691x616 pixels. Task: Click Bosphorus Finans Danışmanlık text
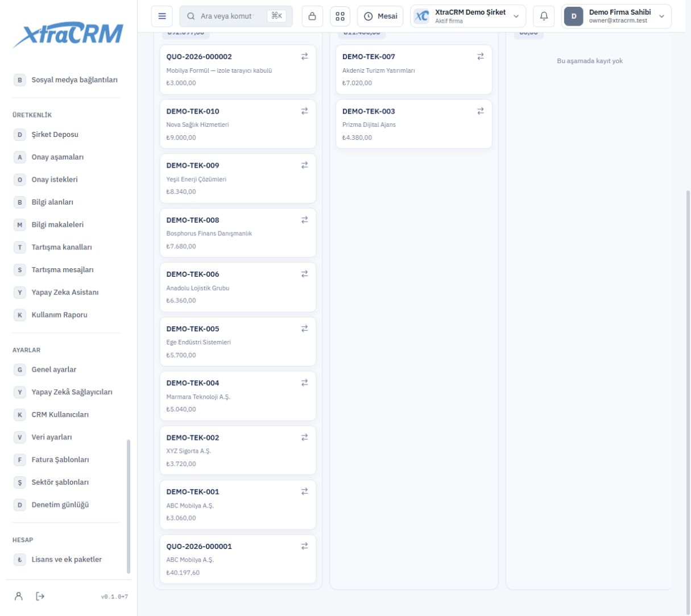pyautogui.click(x=209, y=234)
